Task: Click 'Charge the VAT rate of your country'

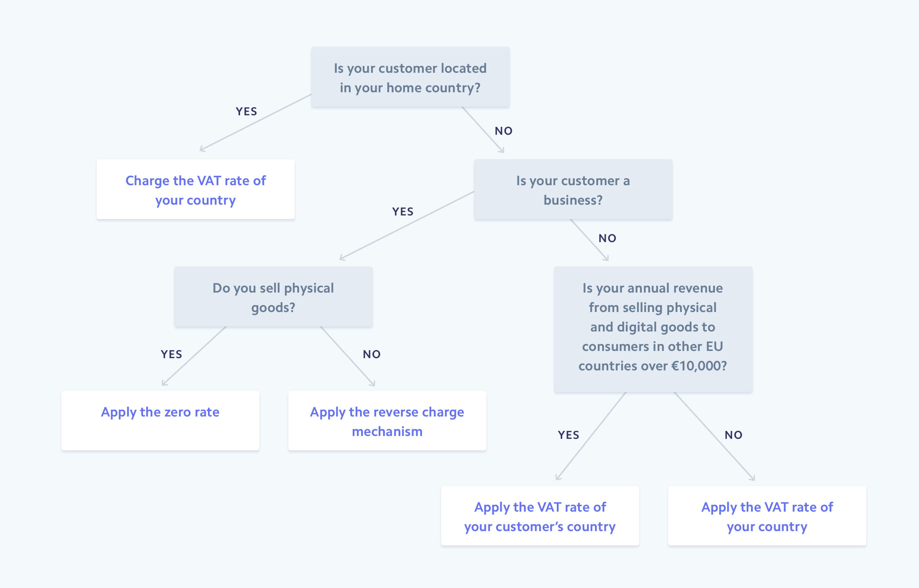Action: [x=195, y=190]
